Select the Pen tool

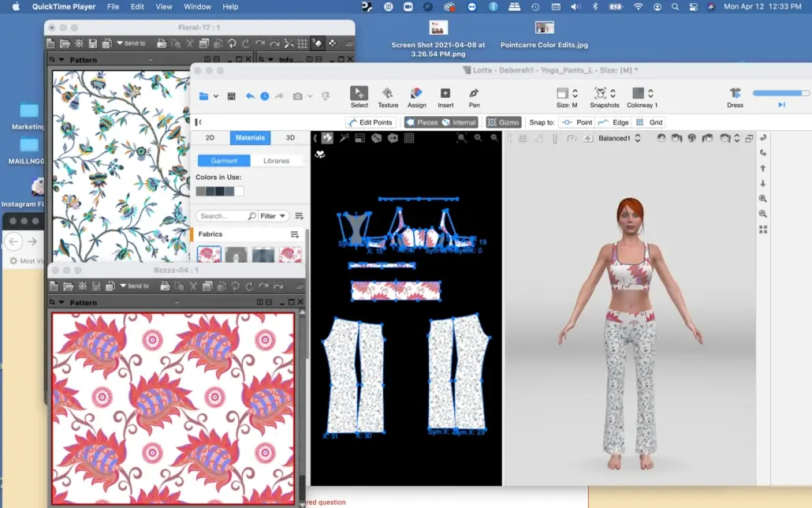click(x=474, y=94)
